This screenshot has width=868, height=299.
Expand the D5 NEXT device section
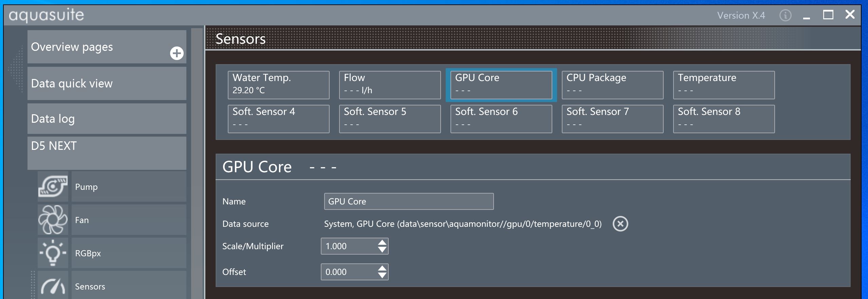107,153
